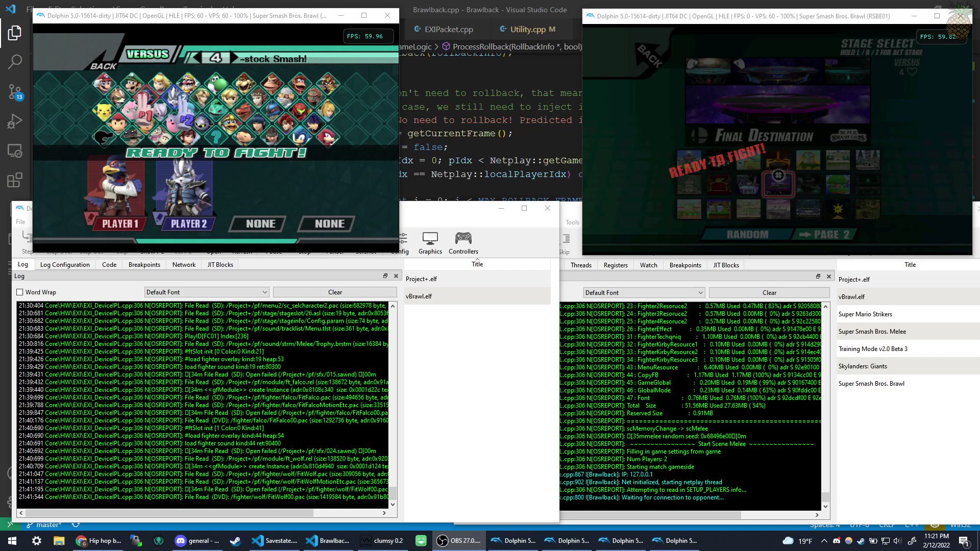The height and width of the screenshot is (551, 980).
Task: Switch to Savestate VS Code taskbar item
Action: pyautogui.click(x=275, y=541)
